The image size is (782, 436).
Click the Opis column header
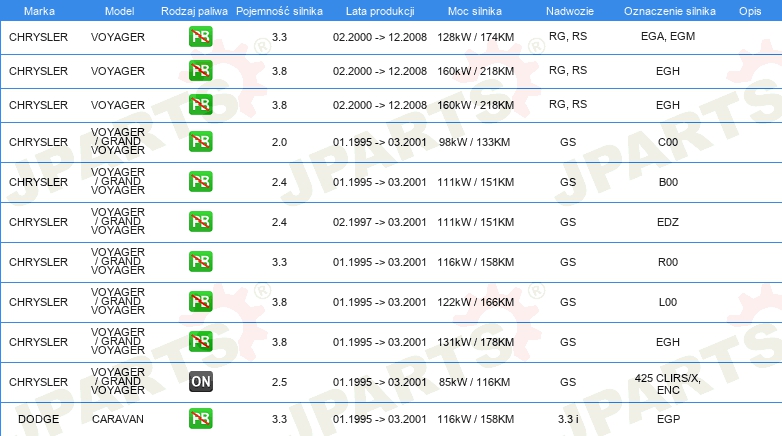pos(750,11)
